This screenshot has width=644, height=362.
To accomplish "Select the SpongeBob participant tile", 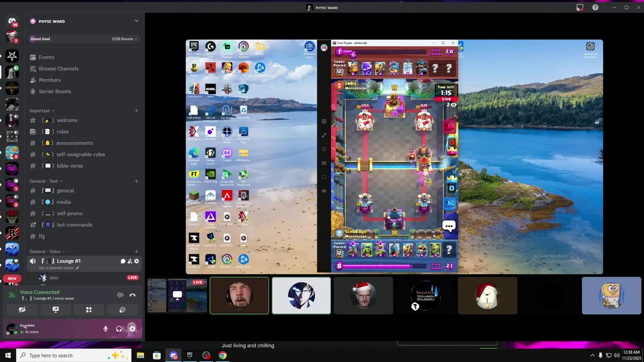I will (611, 296).
